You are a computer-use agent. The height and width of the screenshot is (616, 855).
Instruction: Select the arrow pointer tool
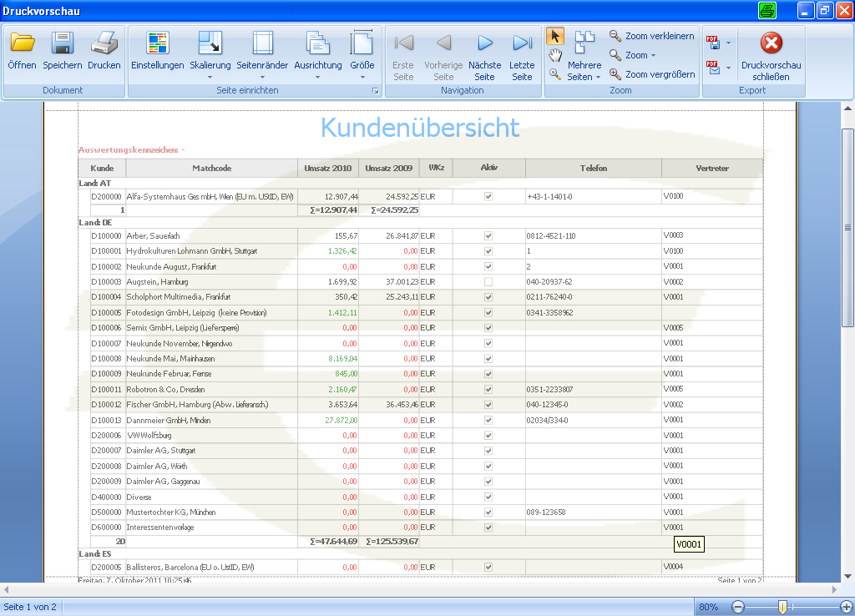click(x=554, y=36)
